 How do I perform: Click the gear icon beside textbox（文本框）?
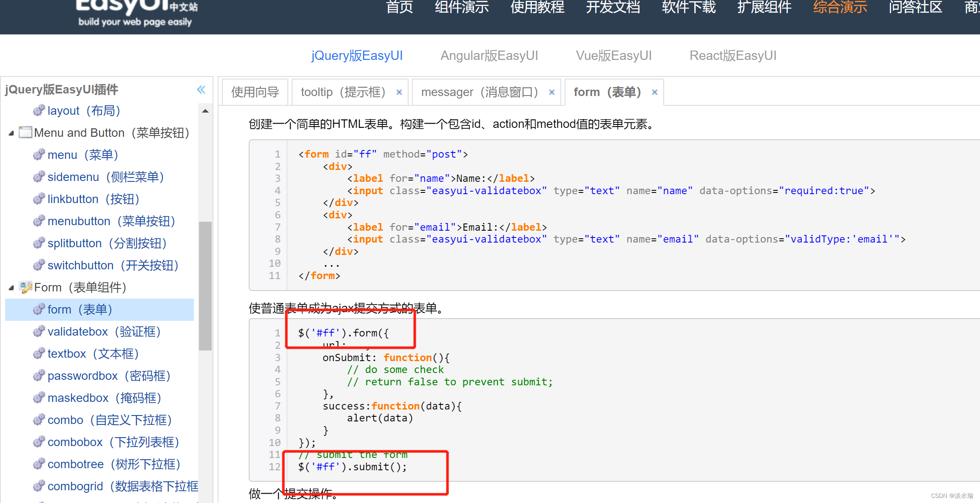[x=39, y=353]
